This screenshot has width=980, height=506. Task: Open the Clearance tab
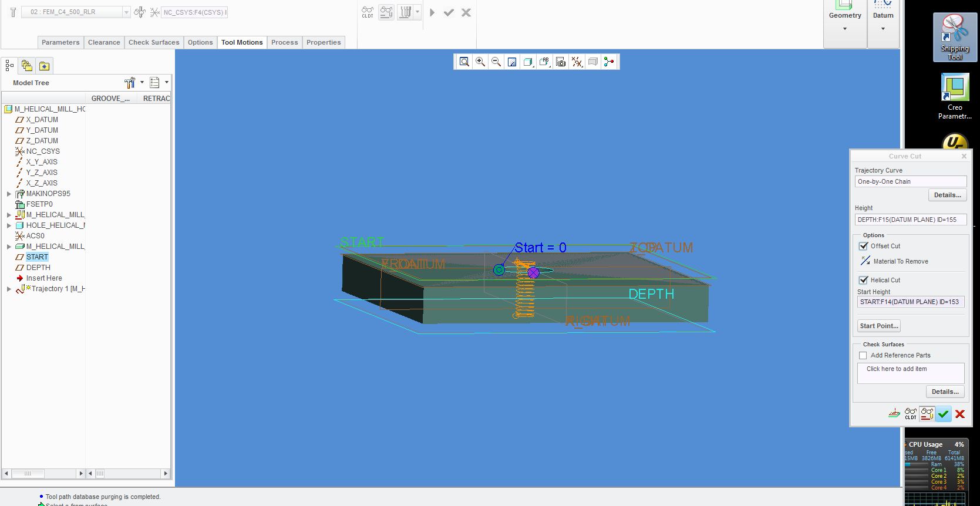pos(104,42)
